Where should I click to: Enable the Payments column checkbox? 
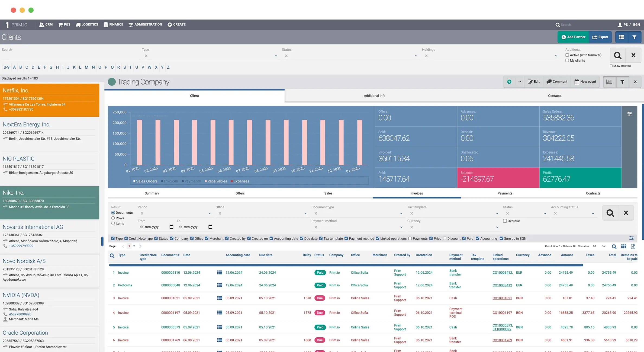click(x=410, y=238)
